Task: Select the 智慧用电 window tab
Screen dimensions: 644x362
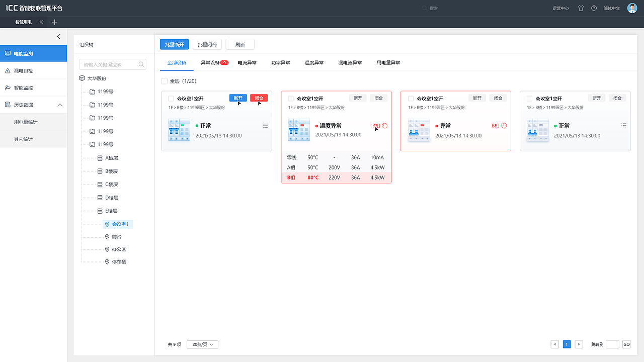Action: 24,22
